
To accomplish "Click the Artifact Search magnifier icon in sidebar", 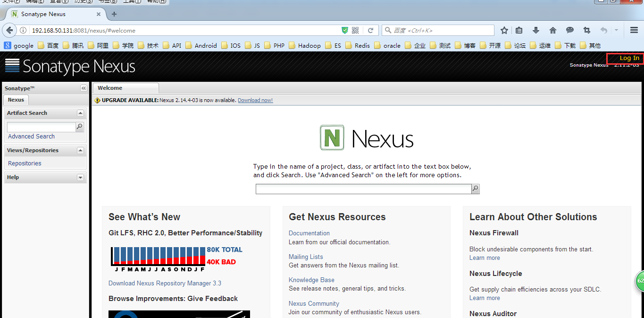I will point(80,127).
